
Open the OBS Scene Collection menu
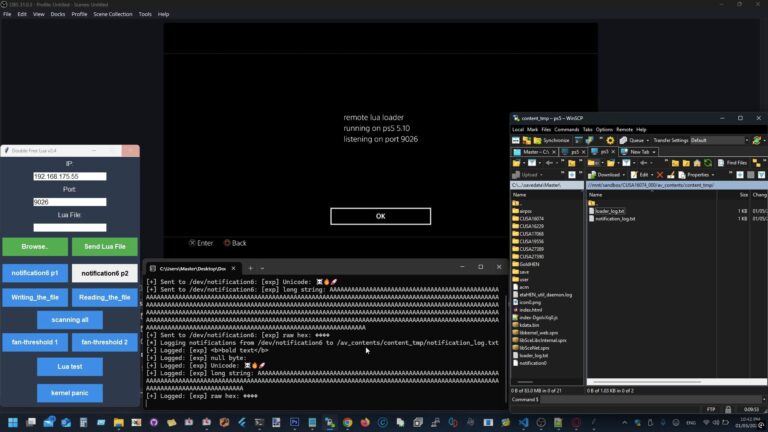point(113,14)
